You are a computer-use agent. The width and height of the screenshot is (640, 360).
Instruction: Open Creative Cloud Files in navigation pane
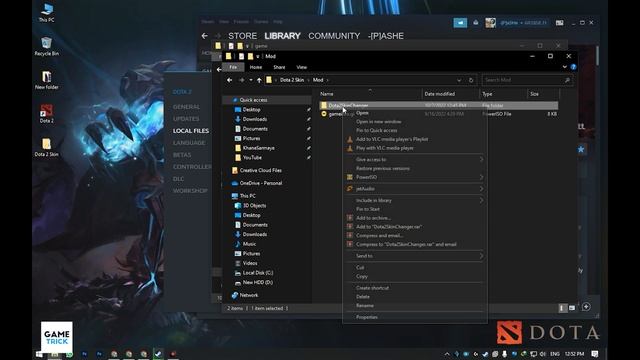[260, 170]
